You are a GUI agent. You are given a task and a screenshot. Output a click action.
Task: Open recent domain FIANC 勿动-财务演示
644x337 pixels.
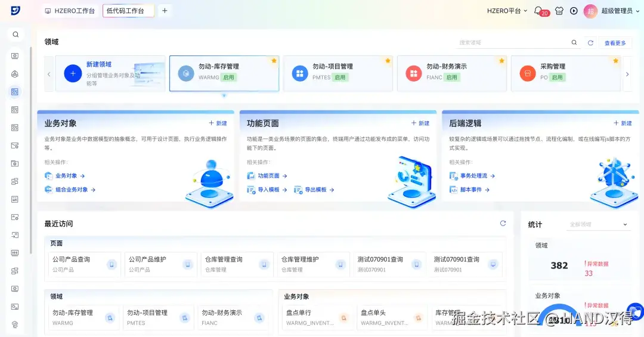233,318
